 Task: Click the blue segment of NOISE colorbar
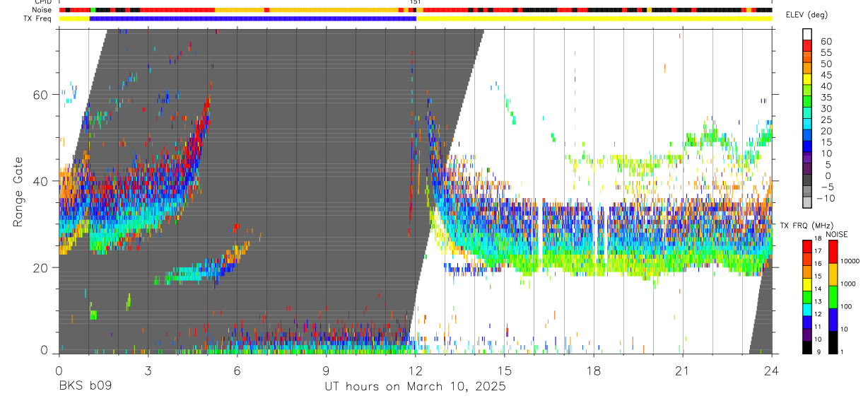pos(832,320)
